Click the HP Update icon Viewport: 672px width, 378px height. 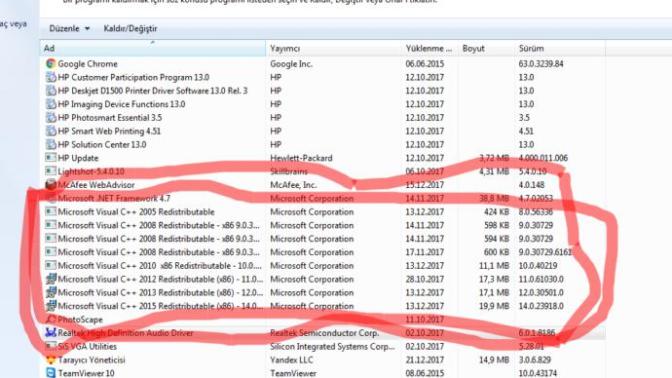[51, 158]
